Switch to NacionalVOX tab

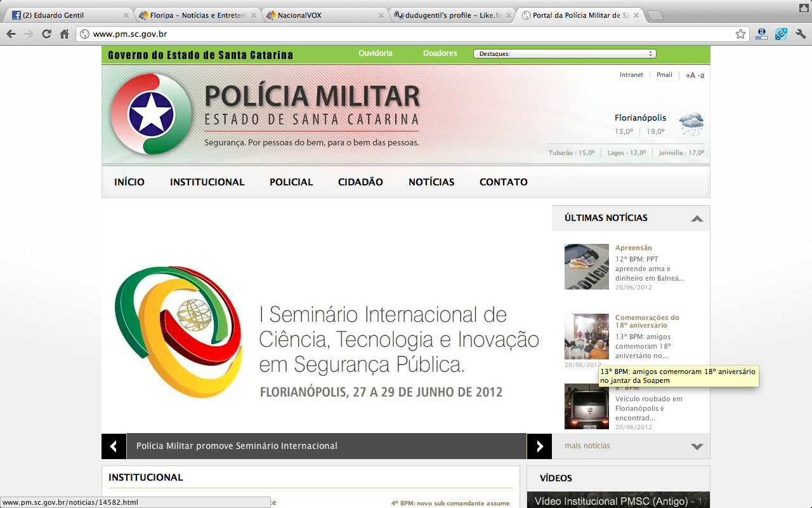[325, 15]
